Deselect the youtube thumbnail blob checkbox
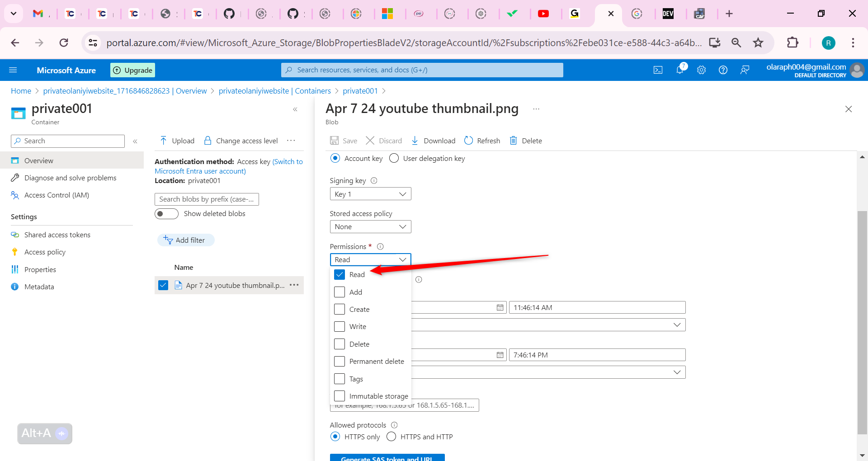 pos(163,285)
